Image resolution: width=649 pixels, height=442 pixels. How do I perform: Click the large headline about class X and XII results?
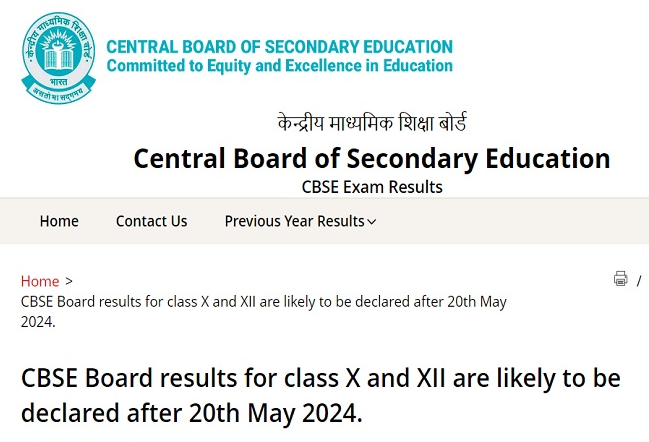(x=321, y=395)
